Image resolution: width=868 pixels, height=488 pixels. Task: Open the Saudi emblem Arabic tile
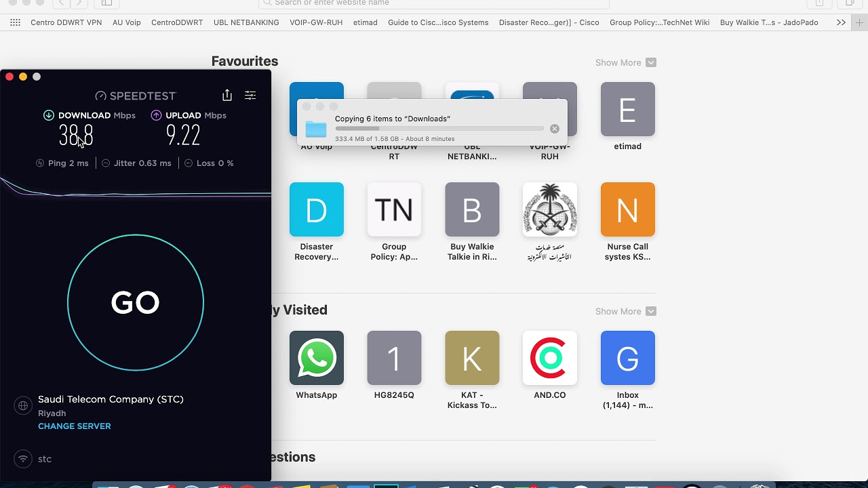point(550,209)
